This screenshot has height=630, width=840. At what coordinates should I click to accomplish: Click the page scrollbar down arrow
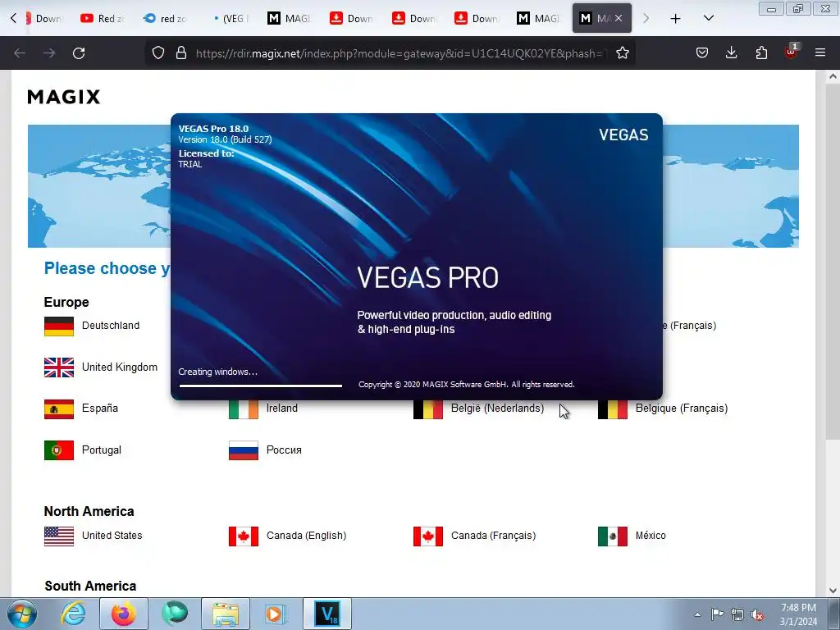pos(833,591)
